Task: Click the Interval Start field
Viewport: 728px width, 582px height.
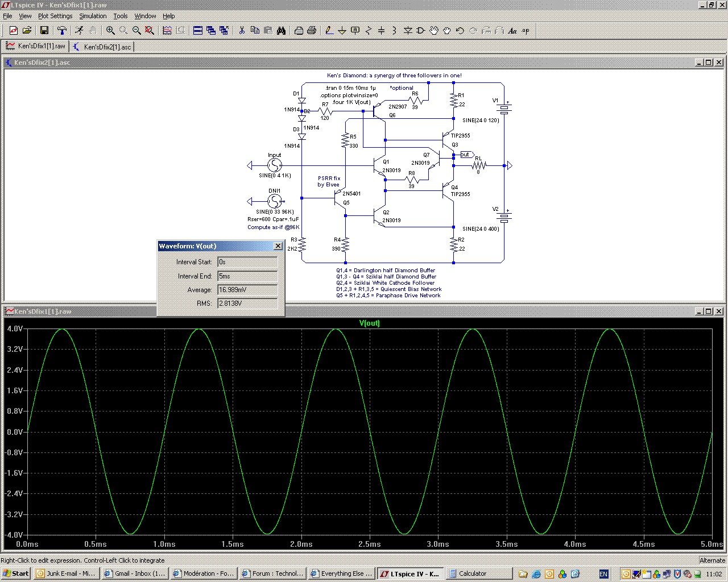Action: pos(247,262)
